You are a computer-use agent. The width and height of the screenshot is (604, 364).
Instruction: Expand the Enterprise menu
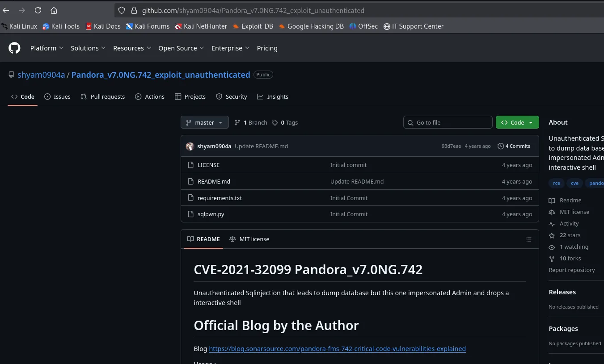coord(230,48)
